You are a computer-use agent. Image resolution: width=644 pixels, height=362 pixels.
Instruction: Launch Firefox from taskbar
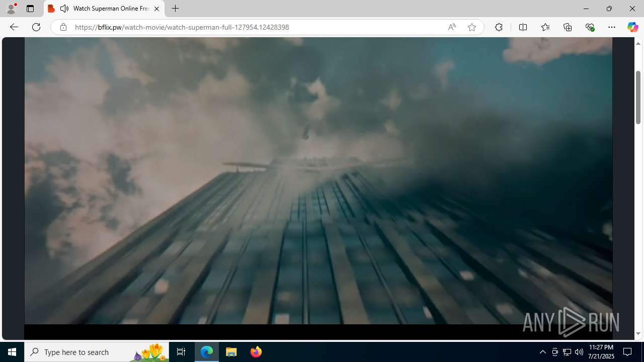256,352
